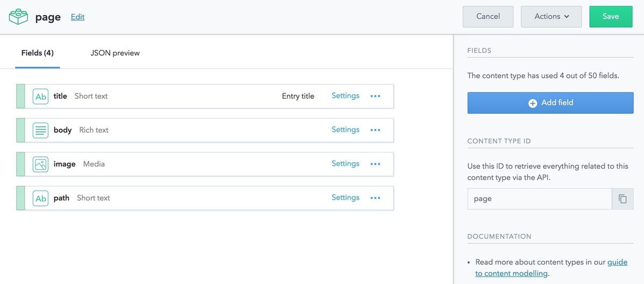Open the image field's three-dot menu

(375, 164)
